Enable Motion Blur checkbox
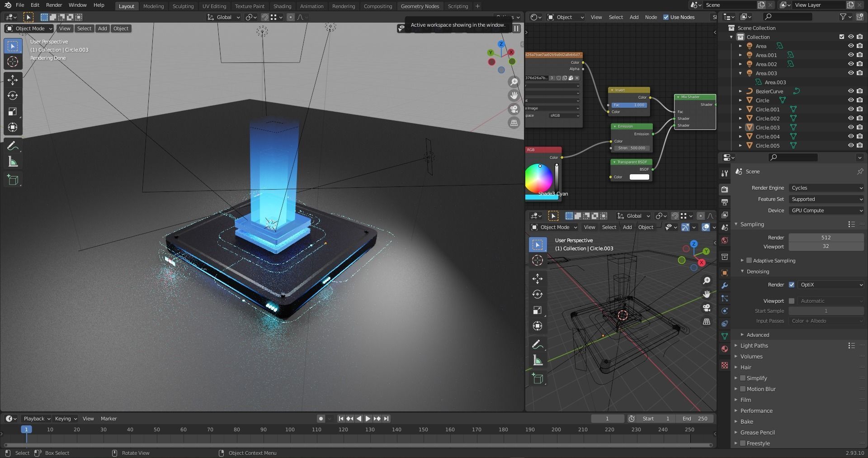The width and height of the screenshot is (868, 458). [743, 389]
